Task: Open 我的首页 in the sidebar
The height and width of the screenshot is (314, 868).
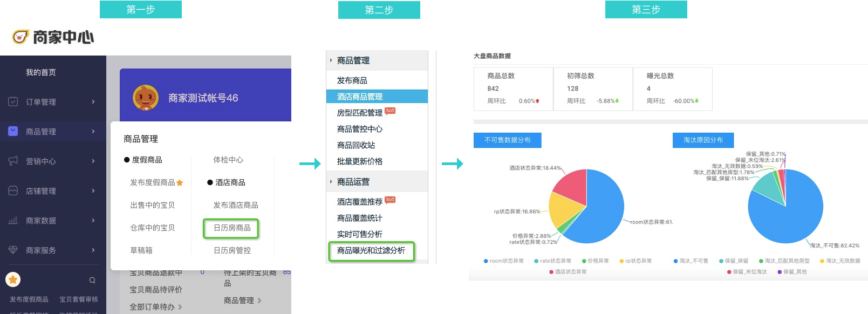Action: coord(41,72)
